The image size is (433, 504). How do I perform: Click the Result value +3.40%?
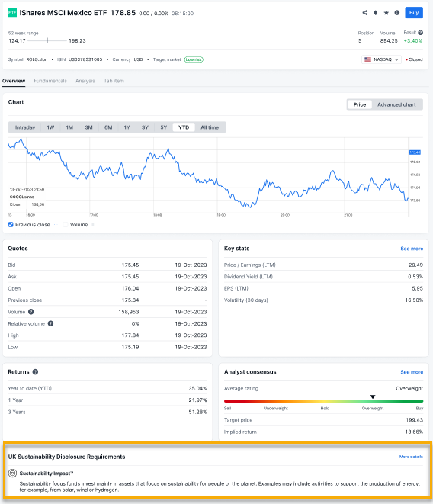click(x=412, y=41)
